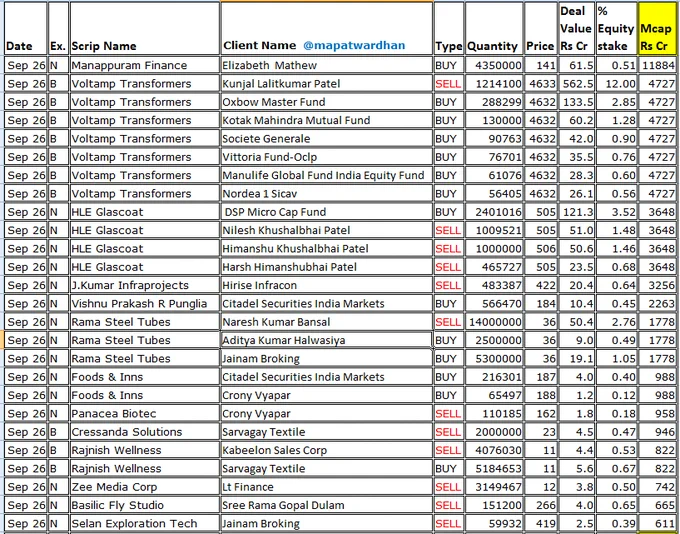
Task: Click the Kabeelon Sales Corp cell
Action: (327, 450)
